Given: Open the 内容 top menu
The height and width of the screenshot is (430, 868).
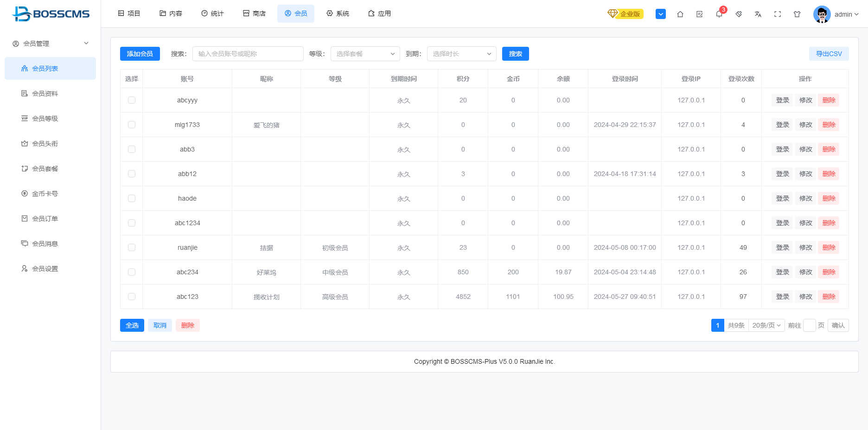Looking at the screenshot, I should point(171,13).
